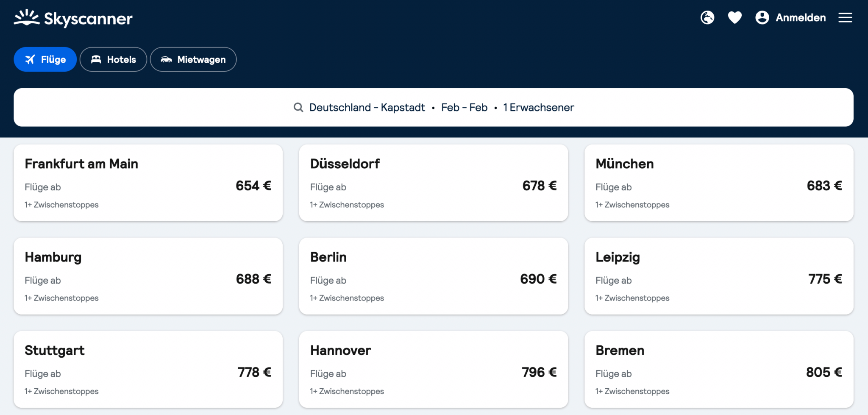Select the Berlin flights card
Screen dimensions: 868x415
433,276
